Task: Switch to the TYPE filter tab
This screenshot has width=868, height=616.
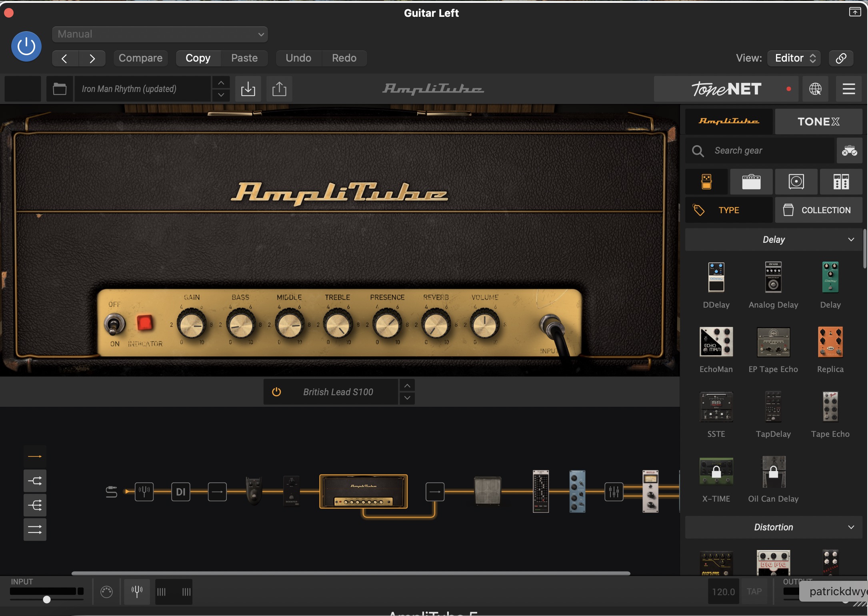Action: tap(729, 210)
